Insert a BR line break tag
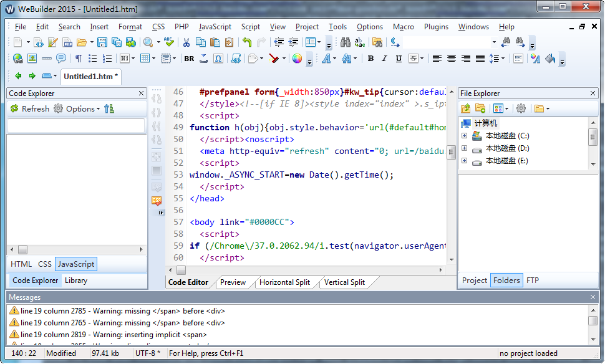Image resolution: width=605 pixels, height=364 pixels. click(x=188, y=58)
